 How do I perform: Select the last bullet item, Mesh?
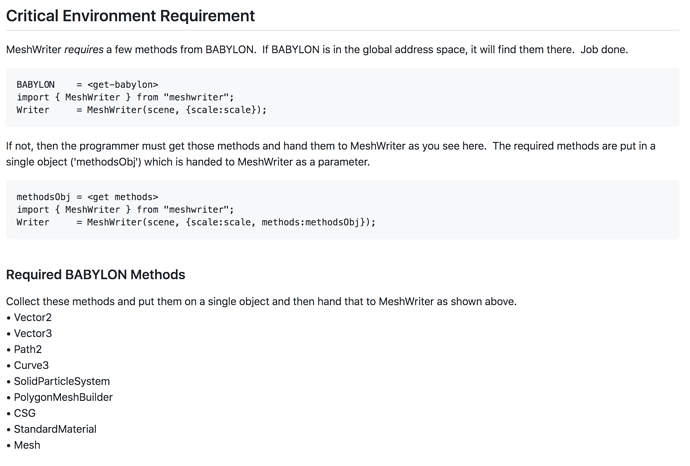pyautogui.click(x=27, y=445)
